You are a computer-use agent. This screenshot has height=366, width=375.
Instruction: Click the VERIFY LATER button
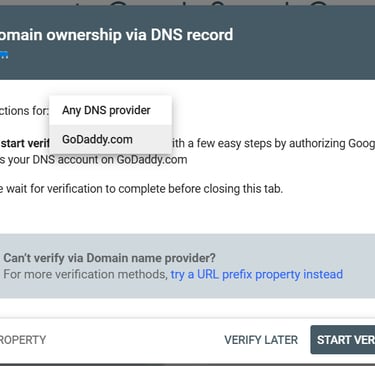261,340
